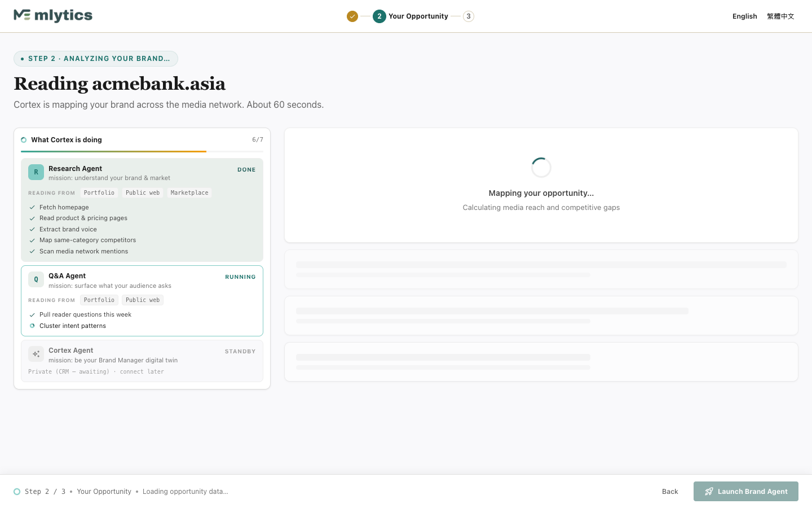Switch language to 繁體中文
Viewport: 812px width, 508px height.
pos(780,16)
